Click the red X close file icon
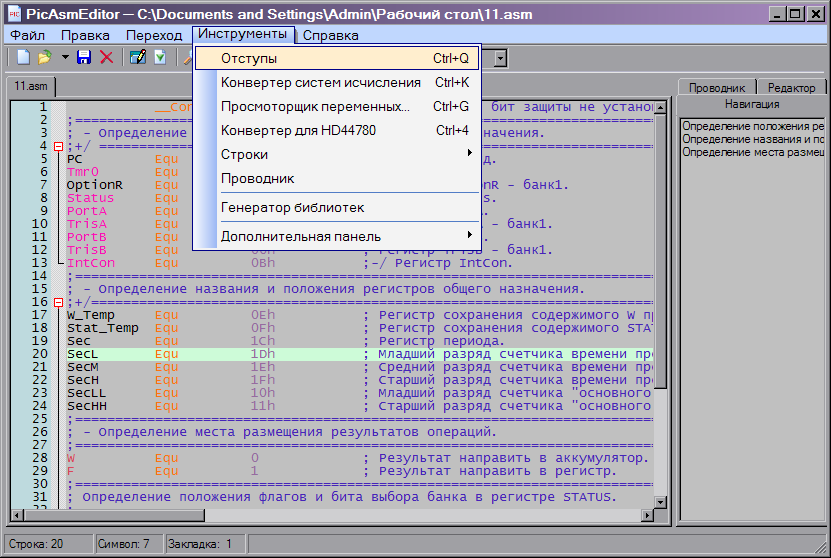 [107, 57]
